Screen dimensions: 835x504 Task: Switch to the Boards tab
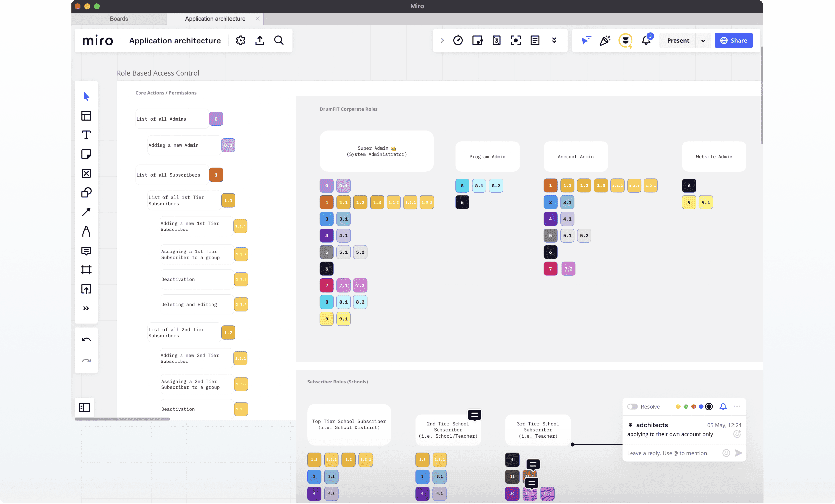point(118,19)
